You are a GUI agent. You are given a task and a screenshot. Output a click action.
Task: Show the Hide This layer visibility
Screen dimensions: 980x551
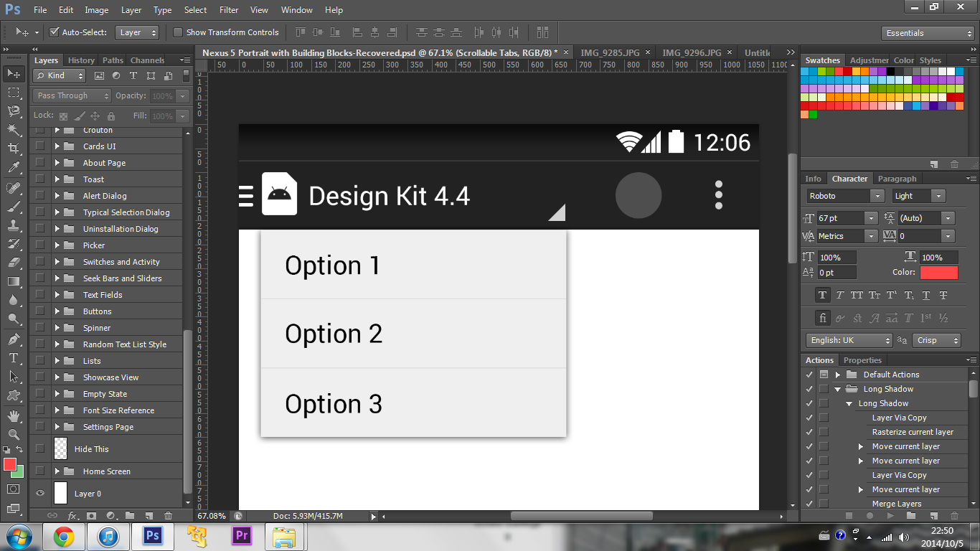point(40,449)
